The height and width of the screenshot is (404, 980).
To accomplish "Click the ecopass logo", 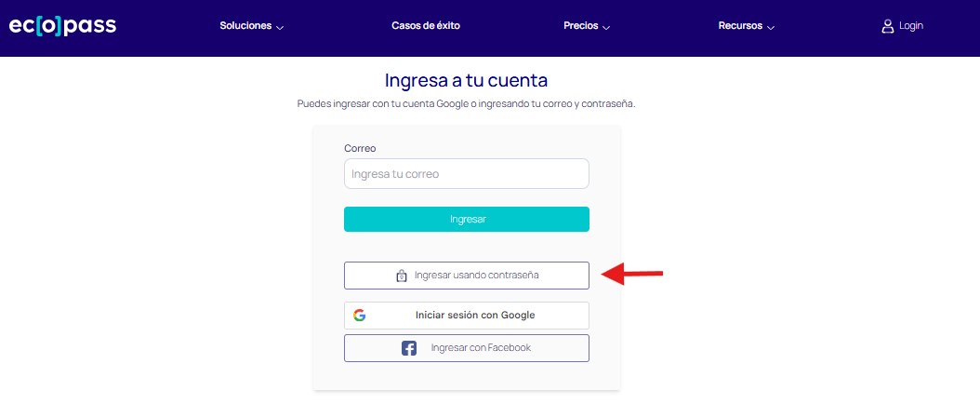I will [62, 26].
